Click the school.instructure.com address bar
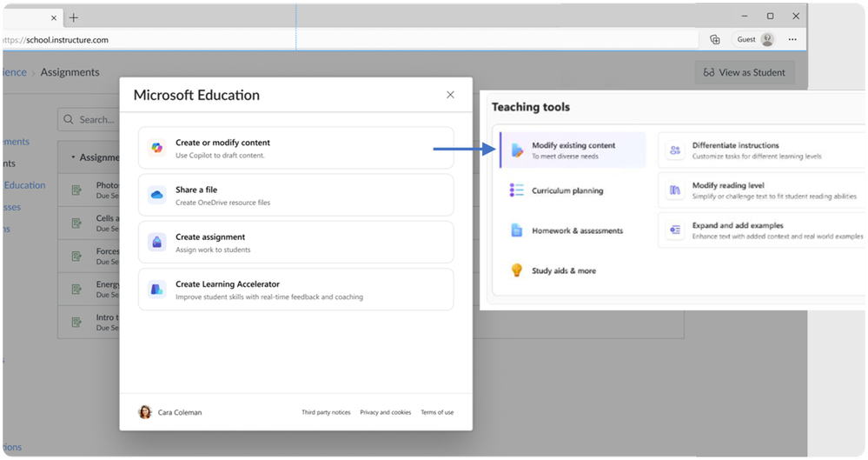This screenshot has height=460, width=868. [348, 39]
